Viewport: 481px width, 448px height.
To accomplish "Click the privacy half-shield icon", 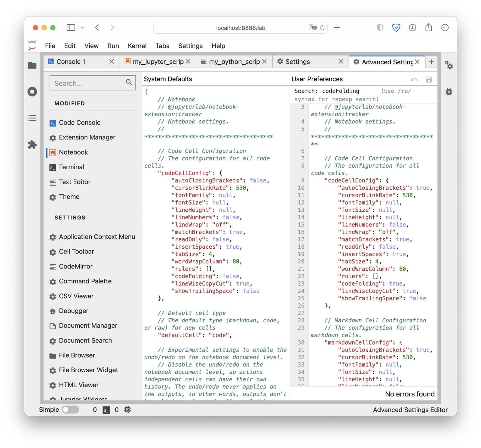I will pos(380,28).
